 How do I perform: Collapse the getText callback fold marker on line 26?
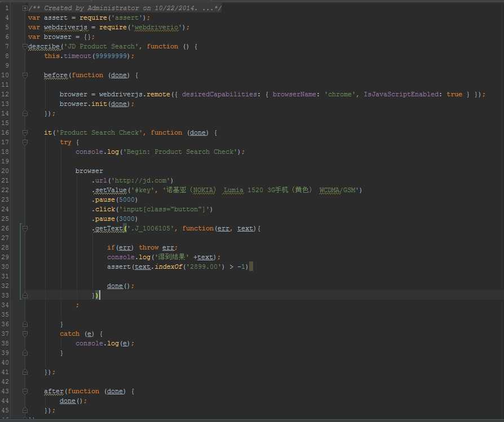(x=25, y=228)
